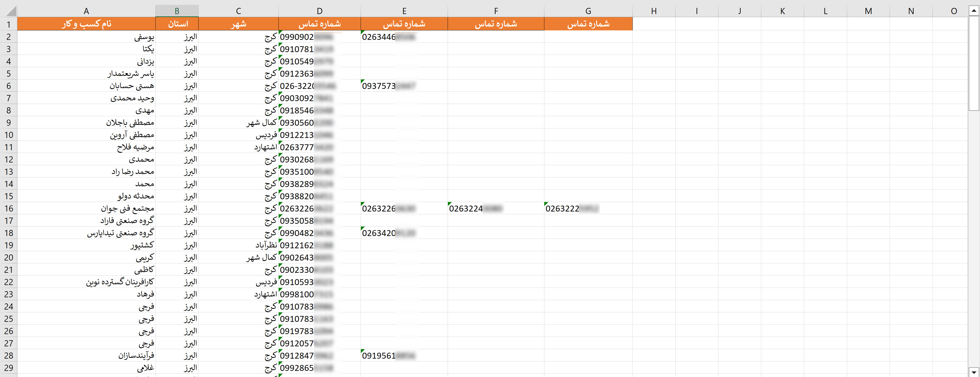Image resolution: width=980 pixels, height=377 pixels.
Task: Click 'شماره تماس' header in column G
Action: [588, 24]
